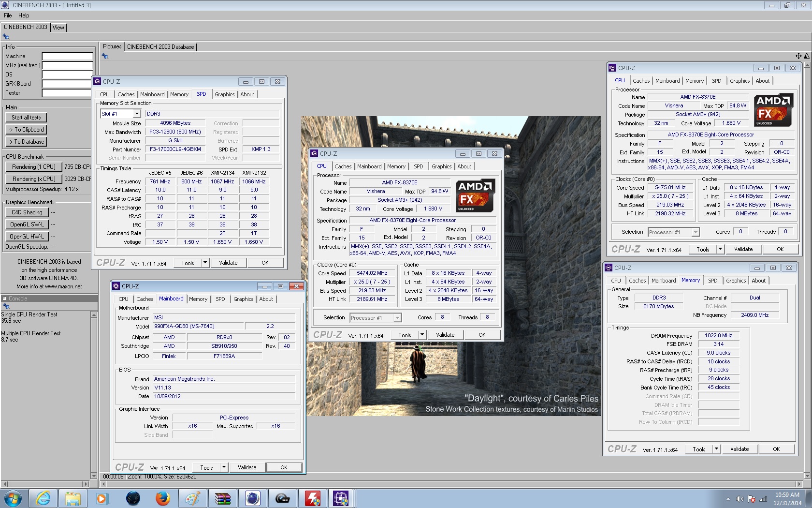Click the Tester input field
812x508 pixels.
pos(67,93)
